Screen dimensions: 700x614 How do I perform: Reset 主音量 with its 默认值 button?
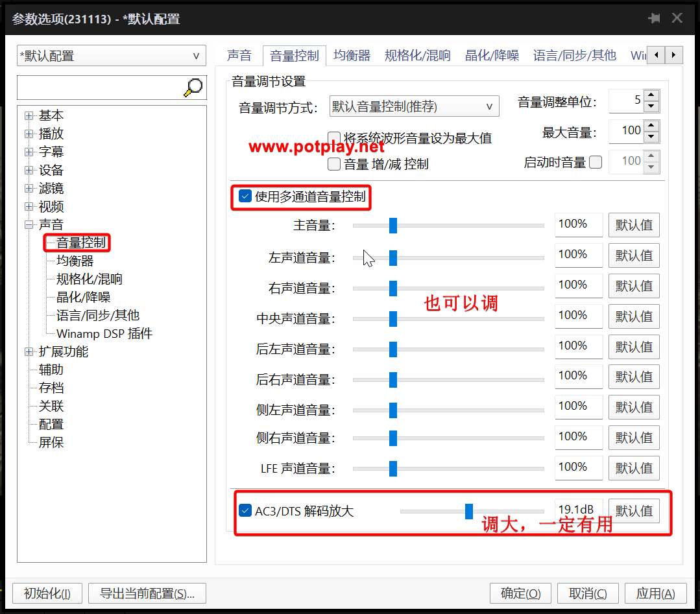(x=634, y=225)
